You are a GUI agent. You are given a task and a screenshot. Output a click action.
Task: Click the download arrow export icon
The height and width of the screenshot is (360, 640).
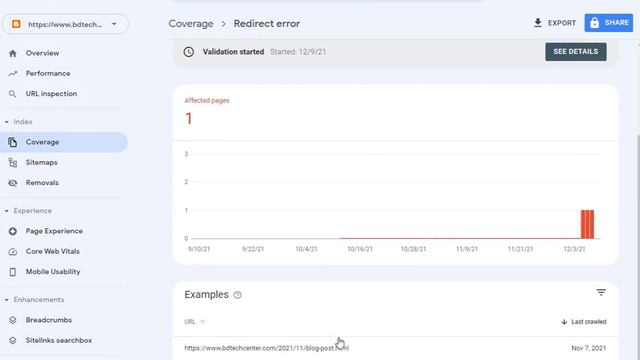pyautogui.click(x=538, y=23)
